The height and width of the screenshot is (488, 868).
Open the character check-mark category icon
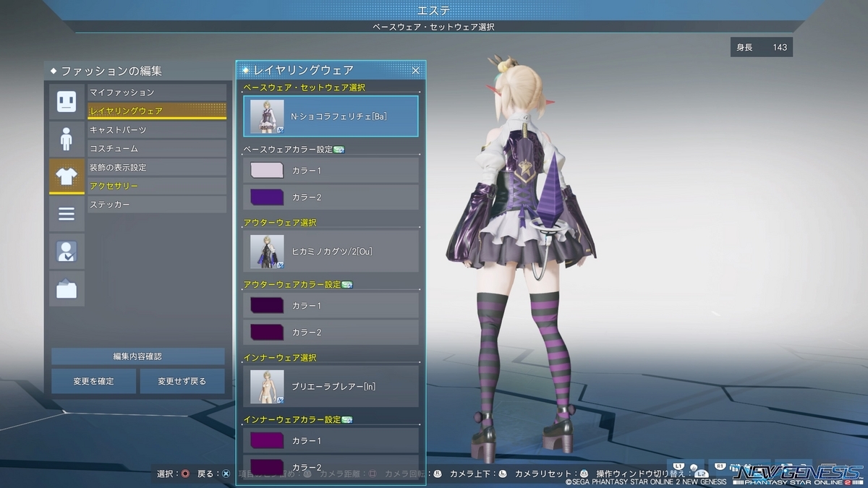tap(67, 251)
